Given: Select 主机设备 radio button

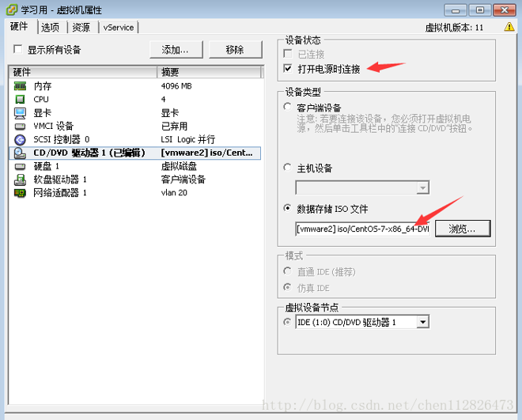Looking at the screenshot, I should point(287,167).
